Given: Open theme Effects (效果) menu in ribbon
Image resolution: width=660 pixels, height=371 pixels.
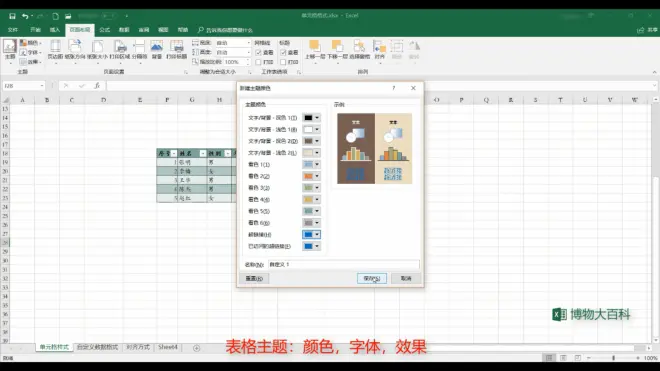Looking at the screenshot, I should pyautogui.click(x=31, y=61).
